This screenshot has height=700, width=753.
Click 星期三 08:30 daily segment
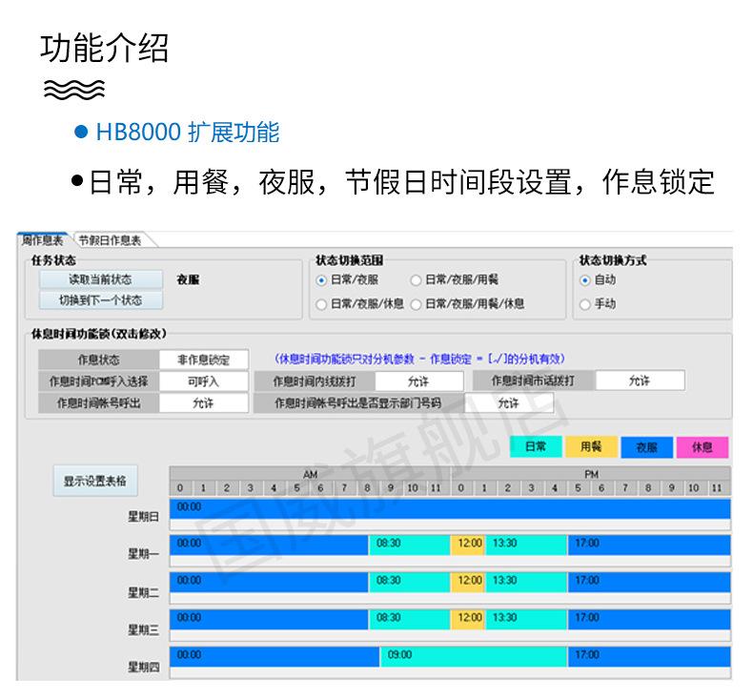pyautogui.click(x=409, y=620)
